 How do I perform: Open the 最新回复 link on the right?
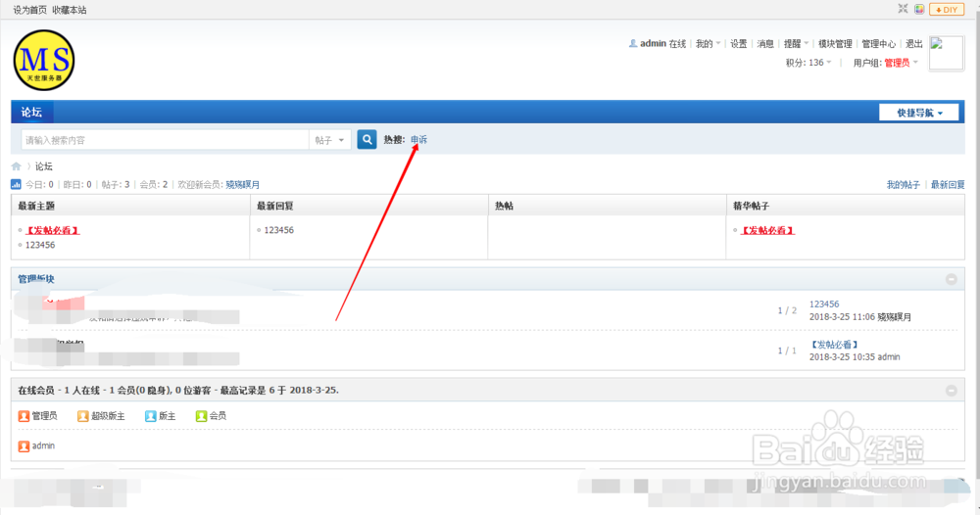948,184
